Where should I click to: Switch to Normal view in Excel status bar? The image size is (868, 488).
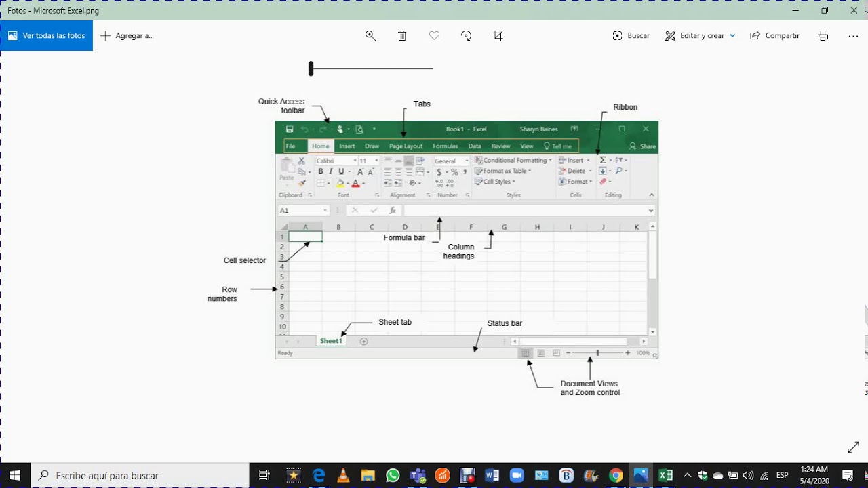(525, 353)
